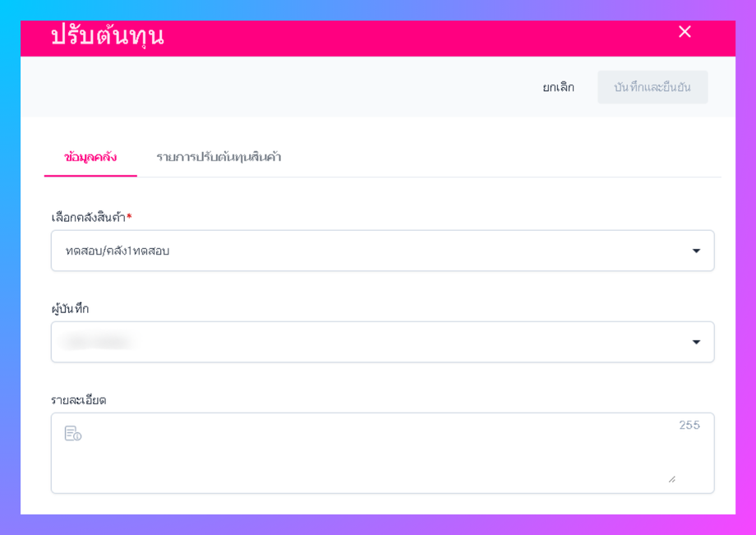Expand the ผู้บันทึก recorder dropdown
756x535 pixels.
(x=382, y=342)
